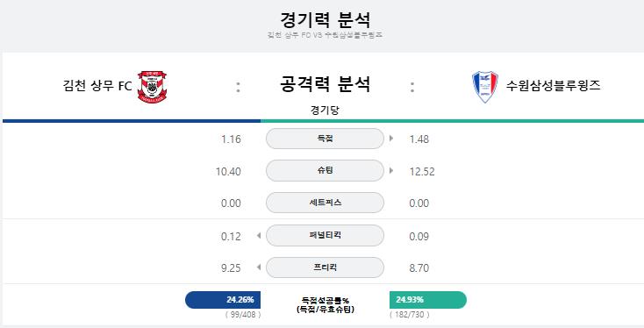
Task: Click the blue 24.26% success rate bar
Action: pyautogui.click(x=223, y=300)
